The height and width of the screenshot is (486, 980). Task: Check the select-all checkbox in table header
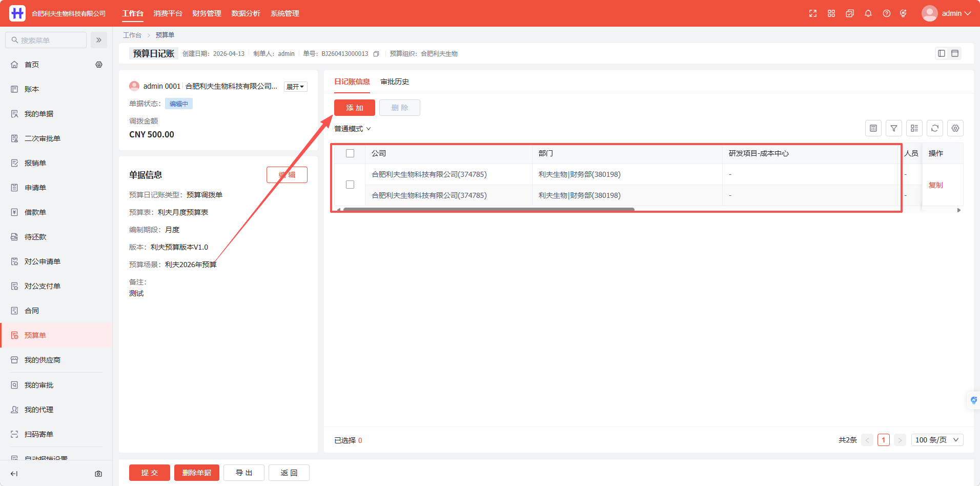[x=350, y=153]
